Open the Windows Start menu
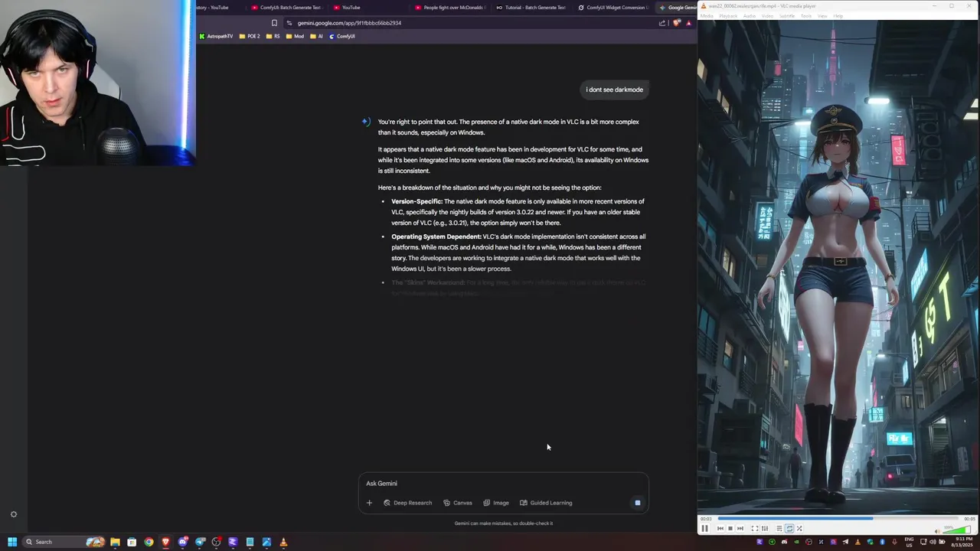The image size is (980, 551). (x=12, y=542)
